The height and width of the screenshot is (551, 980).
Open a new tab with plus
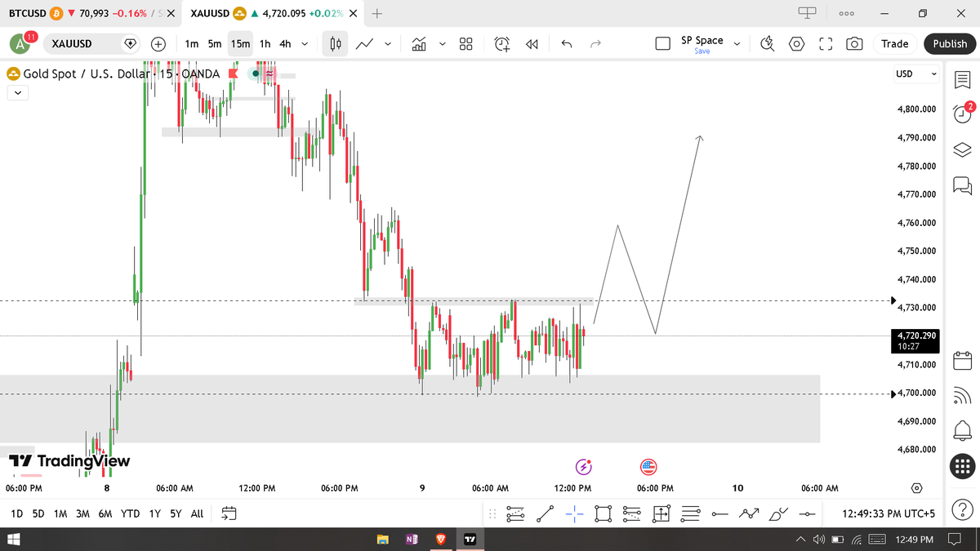(376, 14)
